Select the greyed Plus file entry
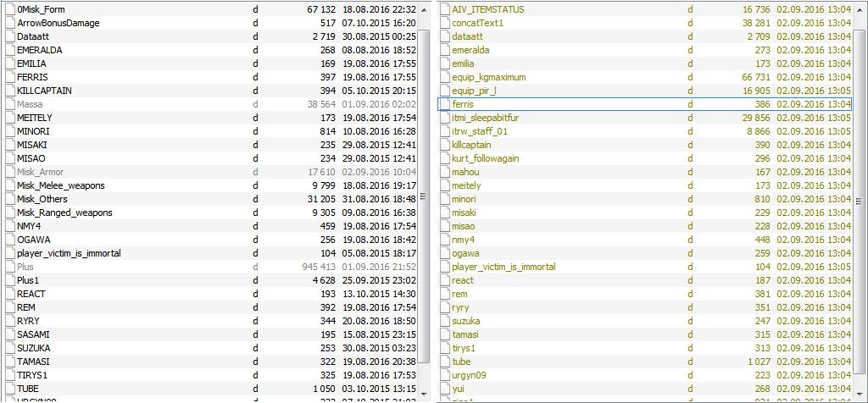The image size is (868, 403). pos(210,267)
